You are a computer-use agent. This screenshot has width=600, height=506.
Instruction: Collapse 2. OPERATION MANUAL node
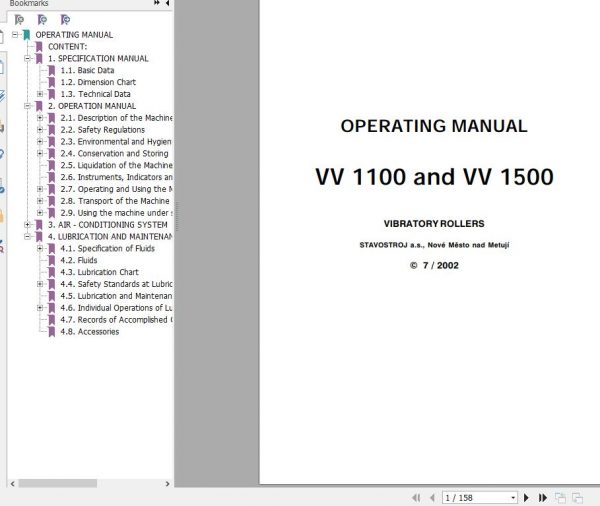click(x=27, y=106)
